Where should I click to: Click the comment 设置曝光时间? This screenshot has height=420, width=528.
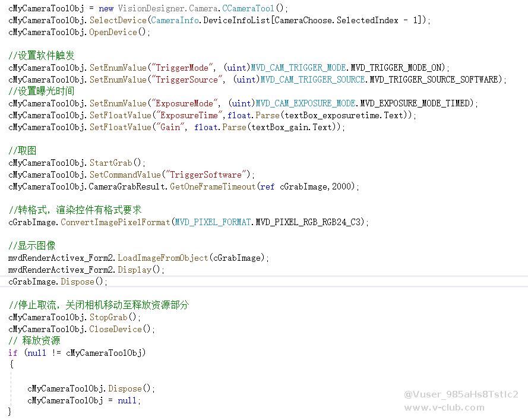[x=42, y=91]
